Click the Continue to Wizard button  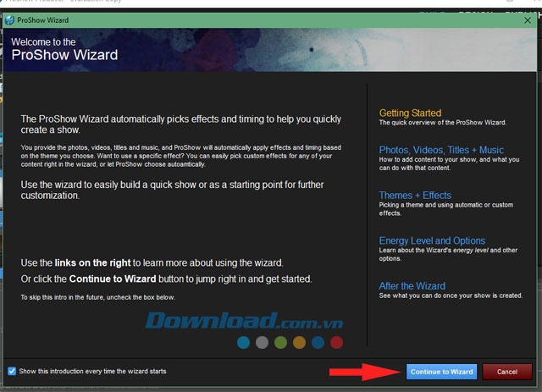441,372
